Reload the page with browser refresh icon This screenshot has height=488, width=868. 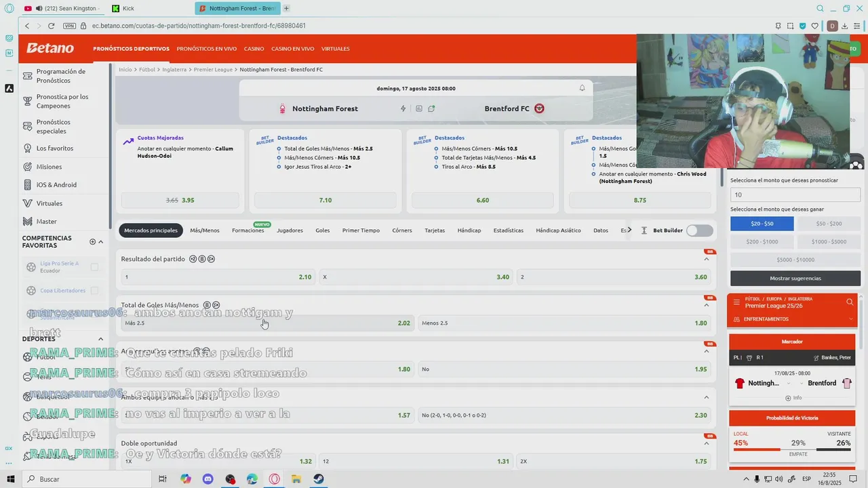click(x=51, y=26)
